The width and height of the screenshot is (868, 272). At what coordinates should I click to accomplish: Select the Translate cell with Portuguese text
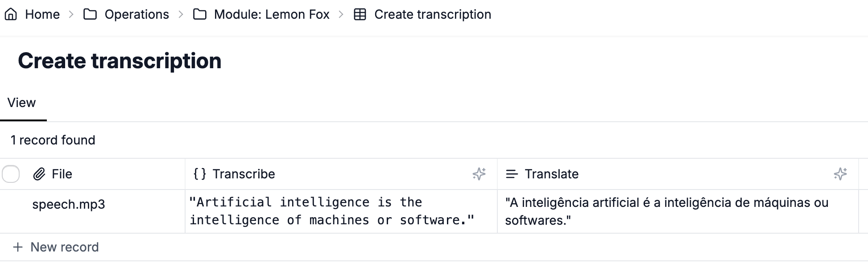(678, 211)
